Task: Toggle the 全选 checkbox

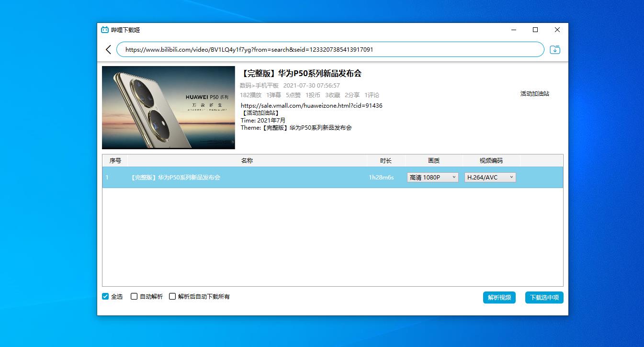Action: point(106,296)
